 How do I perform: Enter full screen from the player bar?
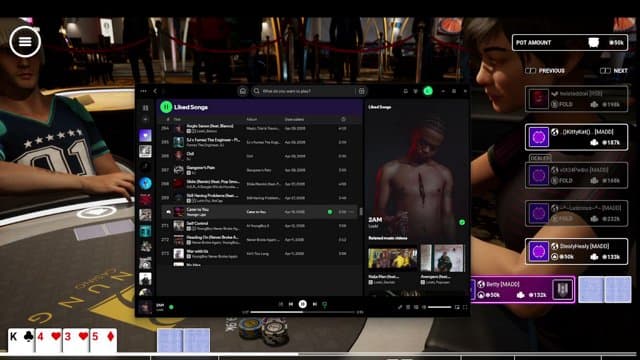[x=465, y=307]
